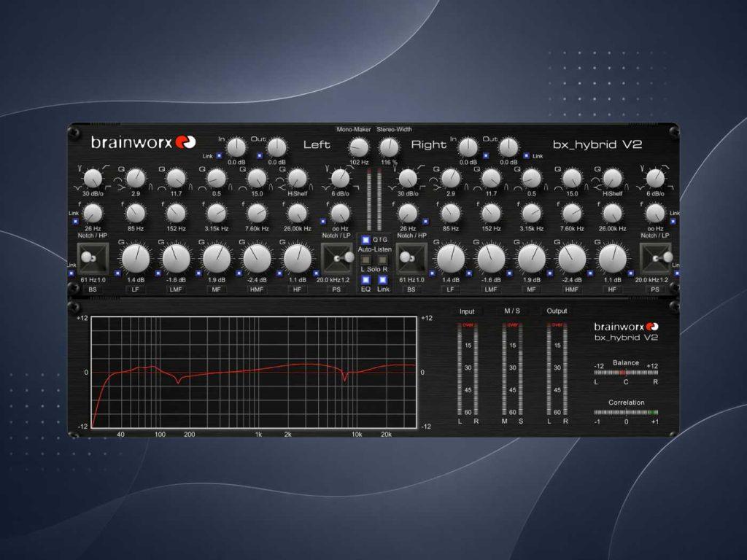Click the Left channel HF band label

click(298, 289)
